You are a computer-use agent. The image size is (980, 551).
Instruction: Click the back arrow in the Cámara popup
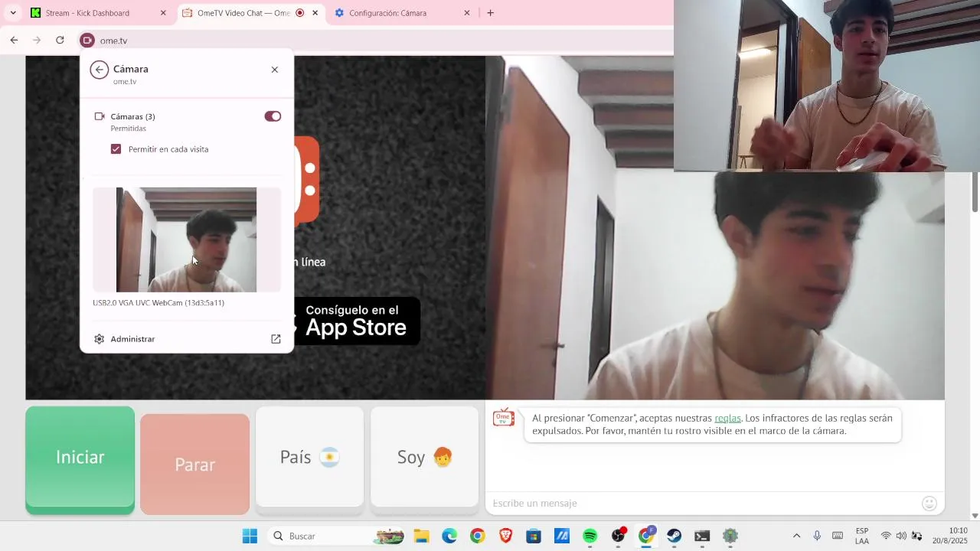tap(99, 70)
